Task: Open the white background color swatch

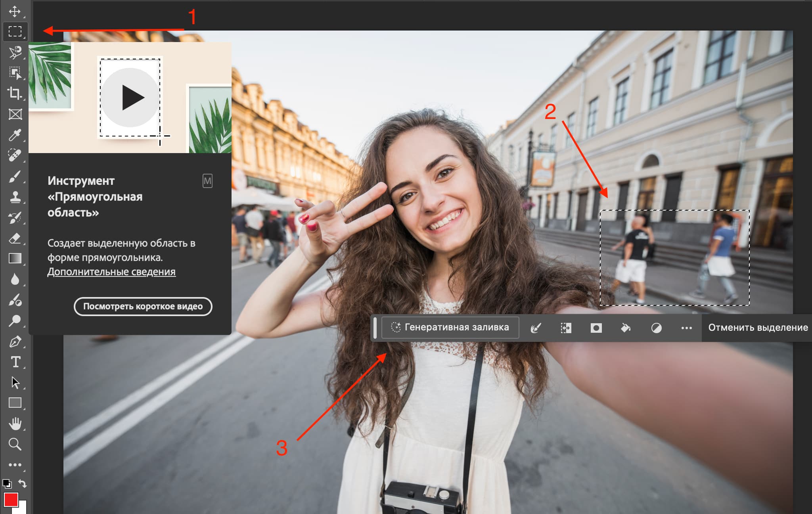Action: pos(23,508)
